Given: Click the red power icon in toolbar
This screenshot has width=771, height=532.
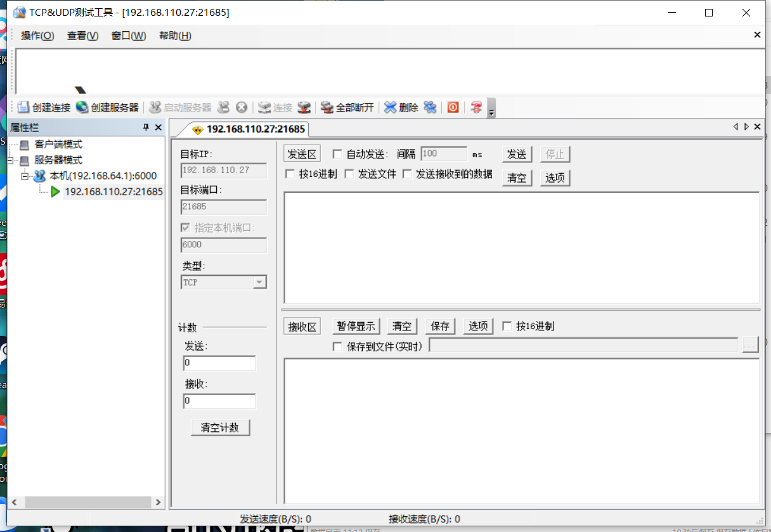Looking at the screenshot, I should click(453, 107).
